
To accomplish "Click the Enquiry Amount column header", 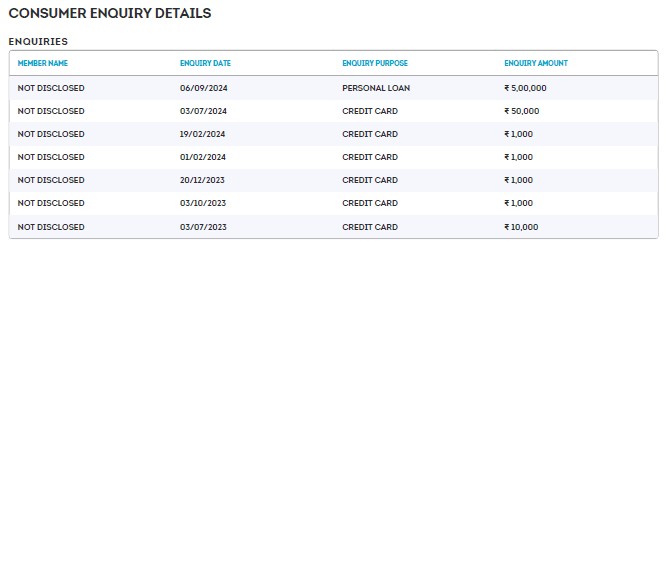I will click(x=536, y=64).
